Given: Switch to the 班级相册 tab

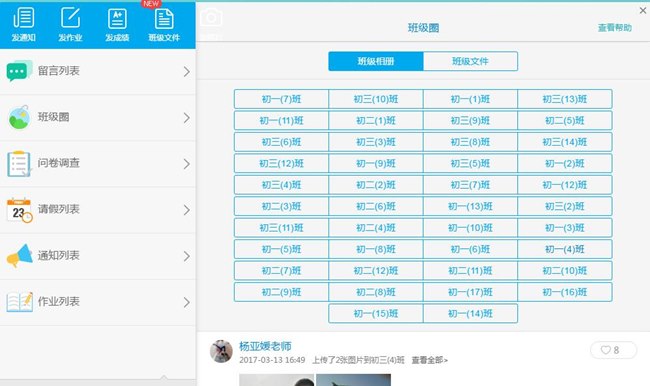Looking at the screenshot, I should click(376, 61).
